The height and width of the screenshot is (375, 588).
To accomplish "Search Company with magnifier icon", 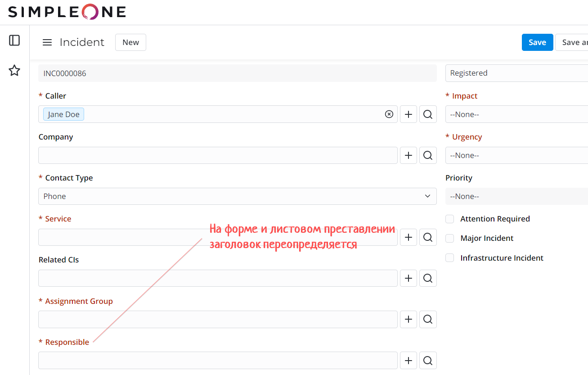I will pos(428,155).
